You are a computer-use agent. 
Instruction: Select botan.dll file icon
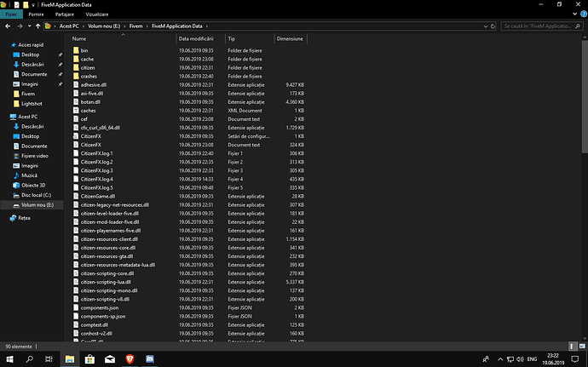tap(76, 102)
